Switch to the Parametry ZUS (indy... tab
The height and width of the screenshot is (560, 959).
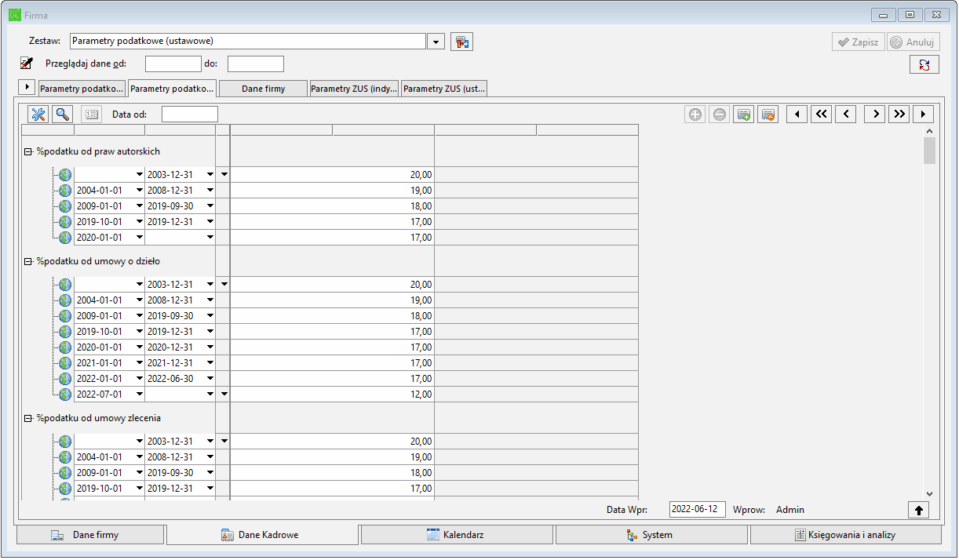(355, 89)
